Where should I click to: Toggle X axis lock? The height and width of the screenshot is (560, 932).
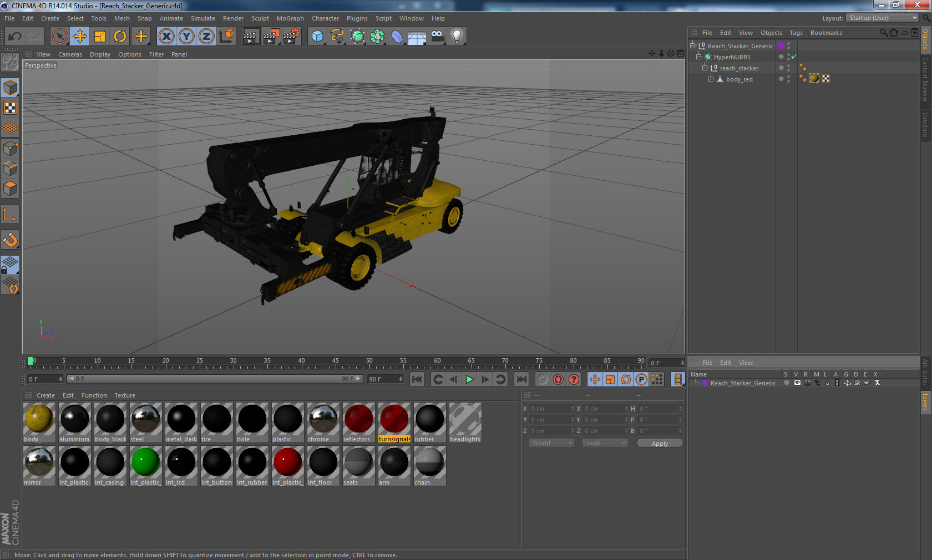click(166, 37)
